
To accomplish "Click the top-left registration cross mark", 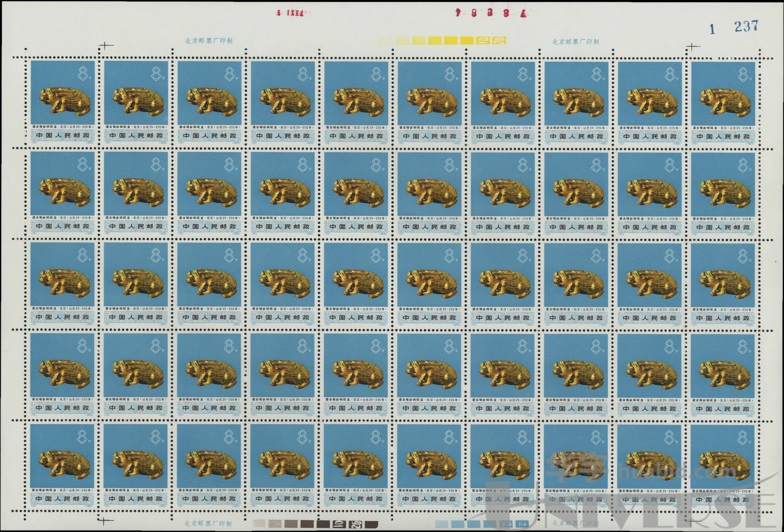I will (x=106, y=45).
